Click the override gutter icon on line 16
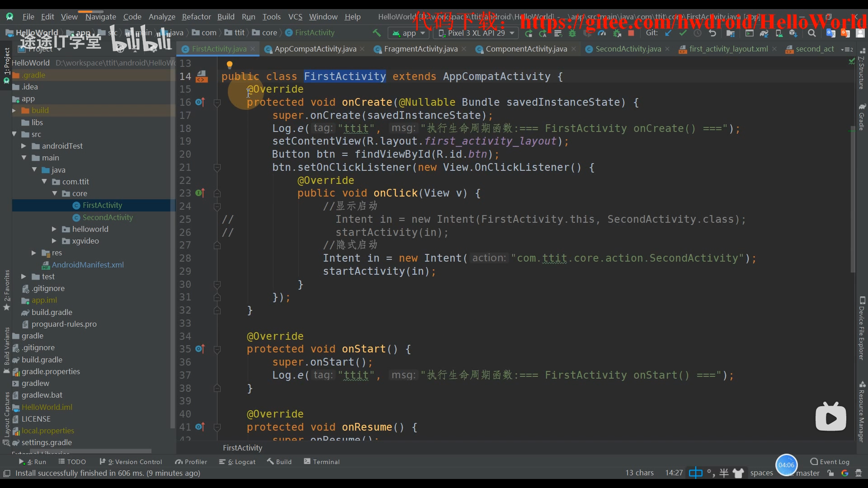 pyautogui.click(x=200, y=102)
